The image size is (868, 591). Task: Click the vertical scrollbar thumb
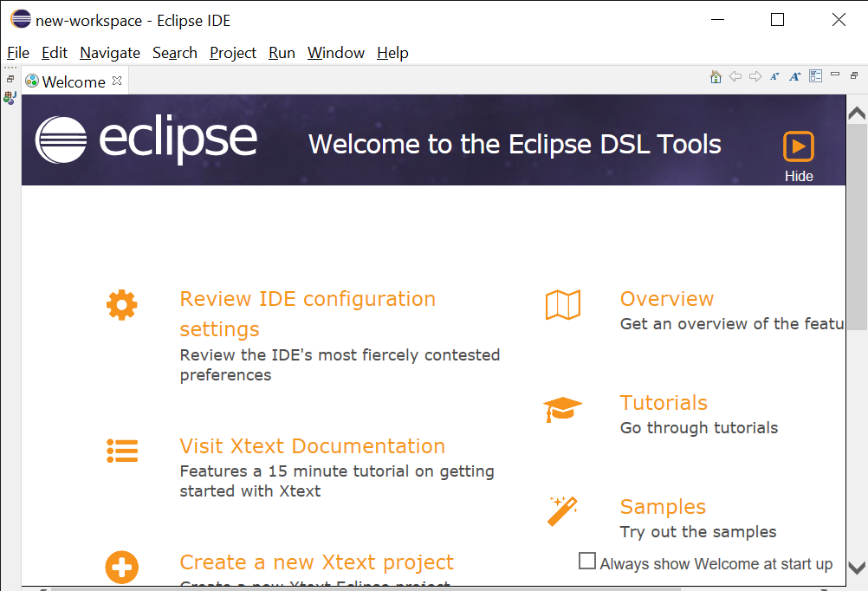pyautogui.click(x=857, y=226)
